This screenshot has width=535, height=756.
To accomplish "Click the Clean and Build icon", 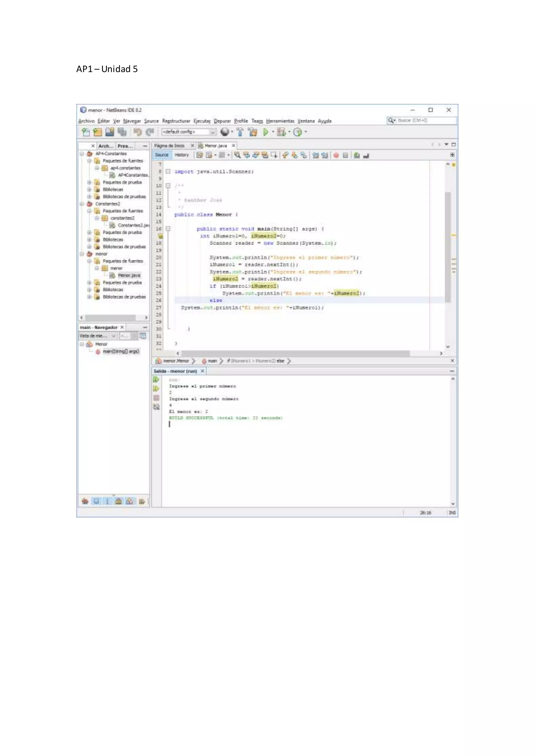I will point(253,132).
